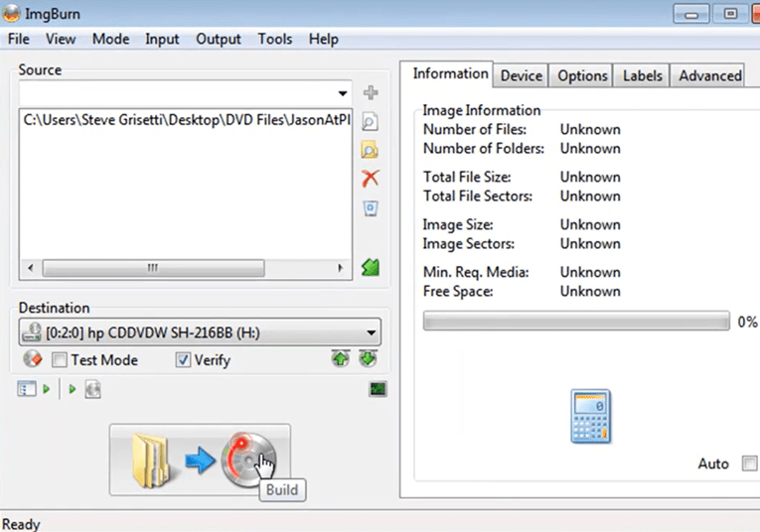Expand the Source path dropdown
Image resolution: width=760 pixels, height=532 pixels.
(343, 93)
